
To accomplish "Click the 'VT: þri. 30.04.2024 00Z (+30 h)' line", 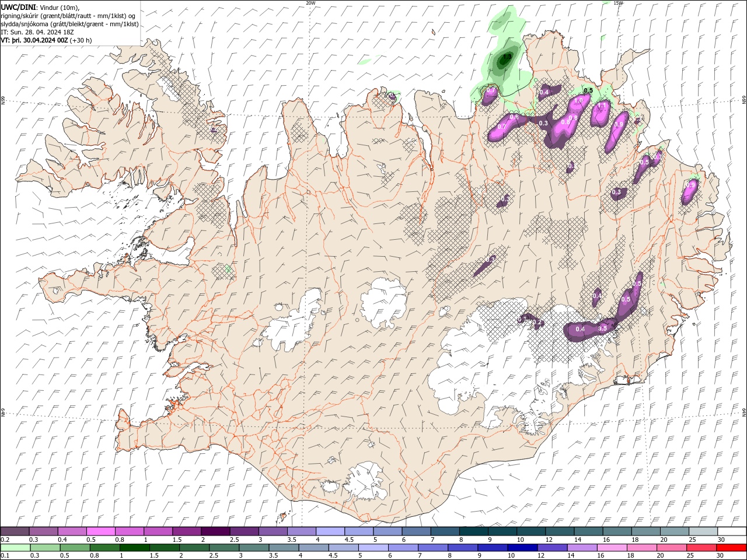I will (46, 40).
